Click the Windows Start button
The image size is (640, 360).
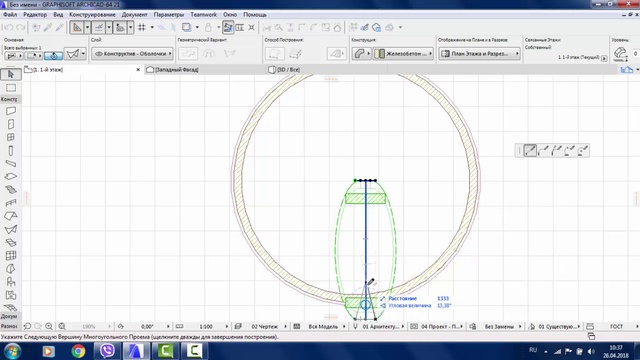(x=13, y=351)
